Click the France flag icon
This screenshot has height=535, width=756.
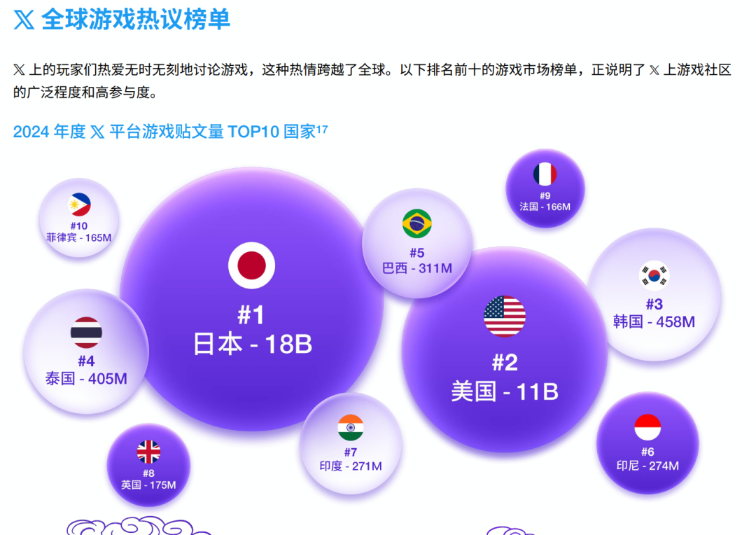point(545,174)
